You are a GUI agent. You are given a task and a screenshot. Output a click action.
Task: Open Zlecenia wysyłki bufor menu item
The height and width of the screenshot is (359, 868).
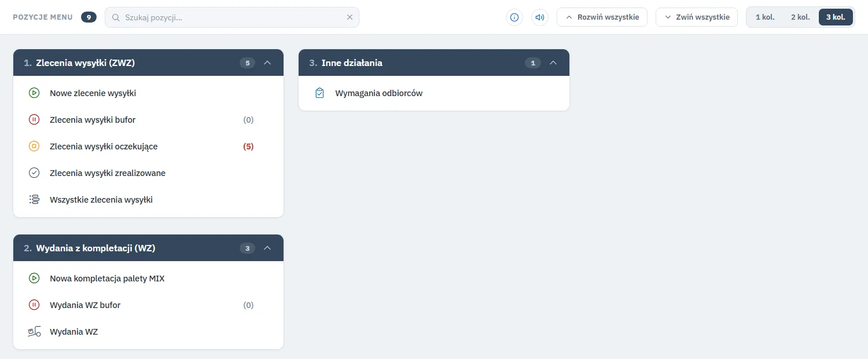coord(148,120)
